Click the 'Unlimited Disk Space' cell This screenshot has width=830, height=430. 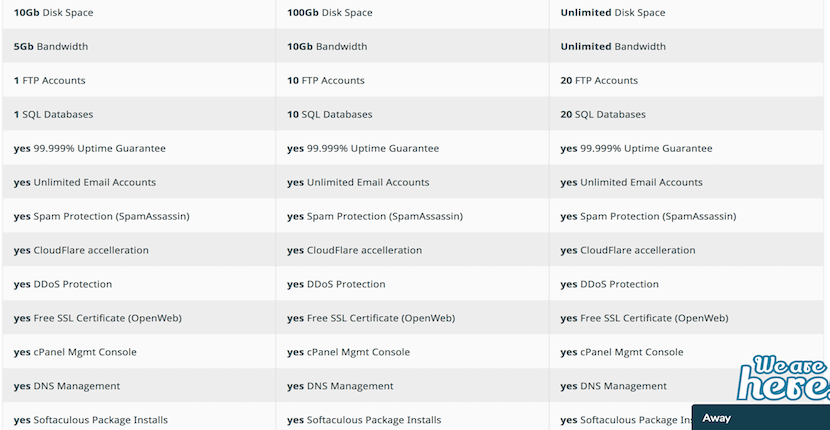[x=687, y=13]
